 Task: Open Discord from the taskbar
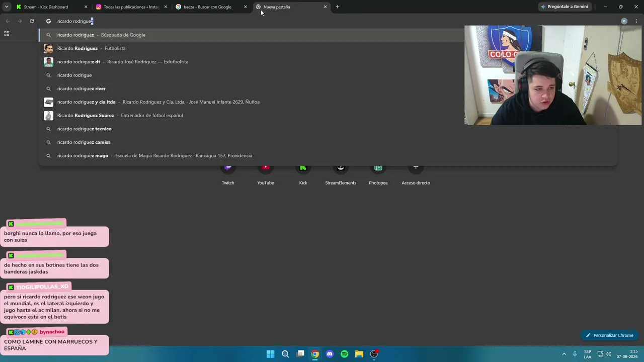(330, 354)
